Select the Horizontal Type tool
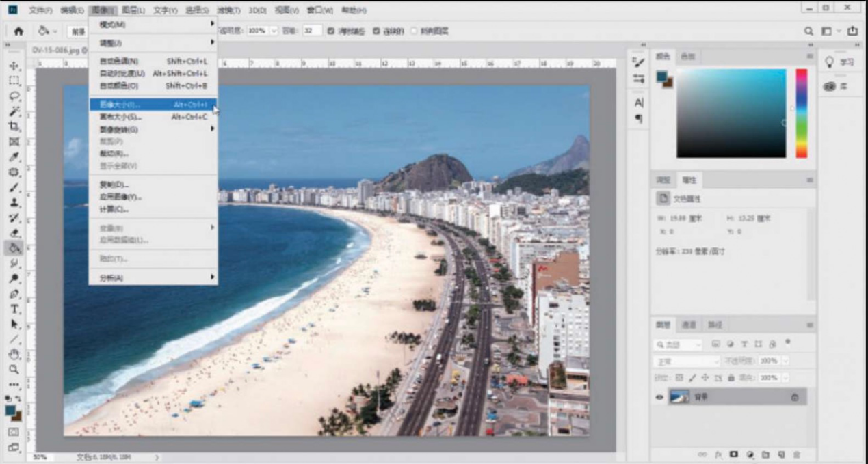The image size is (868, 464). [x=14, y=309]
